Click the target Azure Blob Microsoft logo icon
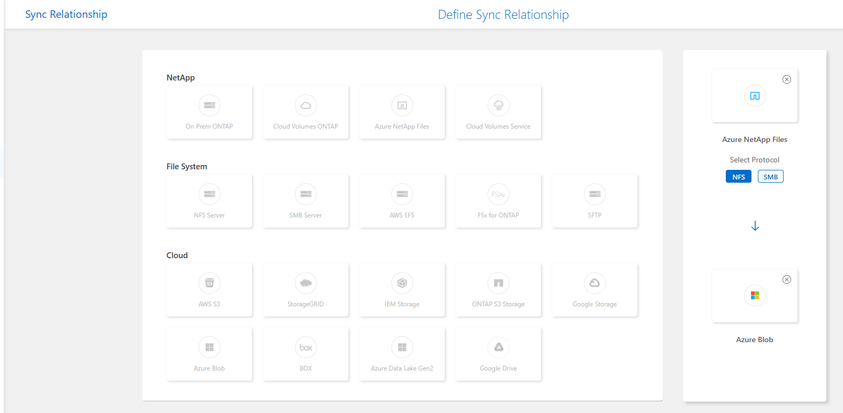The height and width of the screenshot is (413, 843). [x=755, y=295]
